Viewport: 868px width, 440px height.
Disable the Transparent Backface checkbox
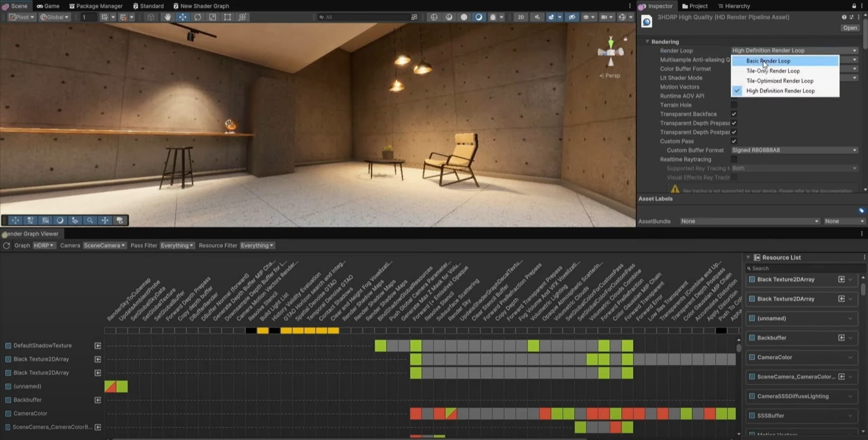tap(734, 114)
